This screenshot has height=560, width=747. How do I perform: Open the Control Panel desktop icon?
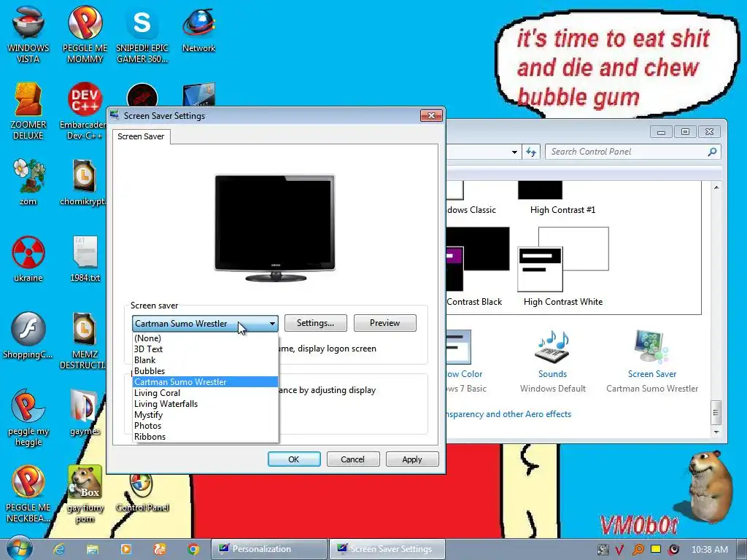tap(142, 493)
